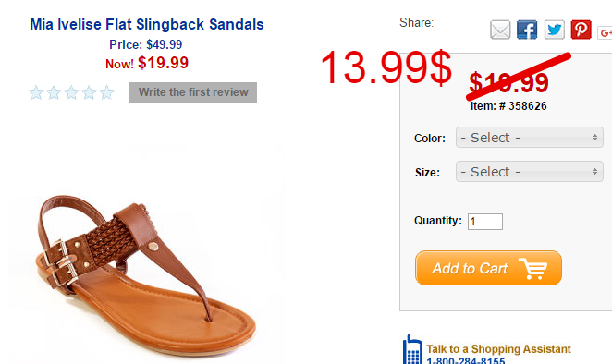The height and width of the screenshot is (364, 612).
Task: Open the Size select dropdown
Action: (529, 172)
